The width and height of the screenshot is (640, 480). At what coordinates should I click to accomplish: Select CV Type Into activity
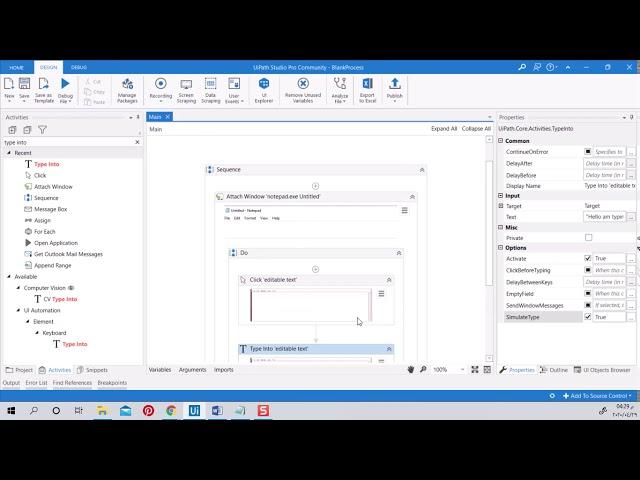pos(60,299)
